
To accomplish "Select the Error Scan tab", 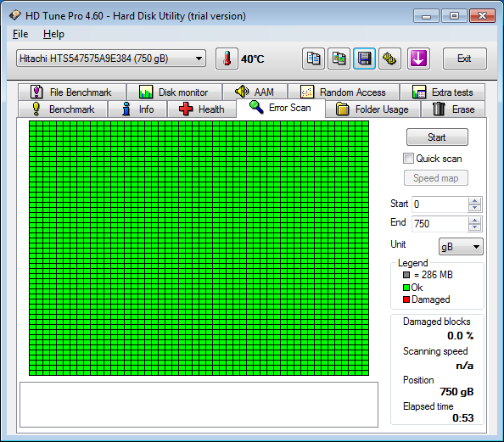I will click(281, 108).
